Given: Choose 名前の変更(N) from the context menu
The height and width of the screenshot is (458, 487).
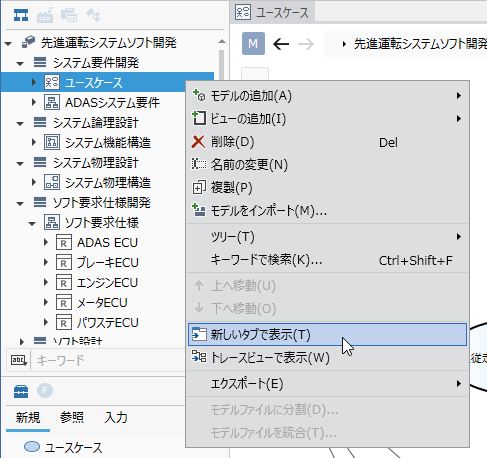Looking at the screenshot, I should pos(327,165).
